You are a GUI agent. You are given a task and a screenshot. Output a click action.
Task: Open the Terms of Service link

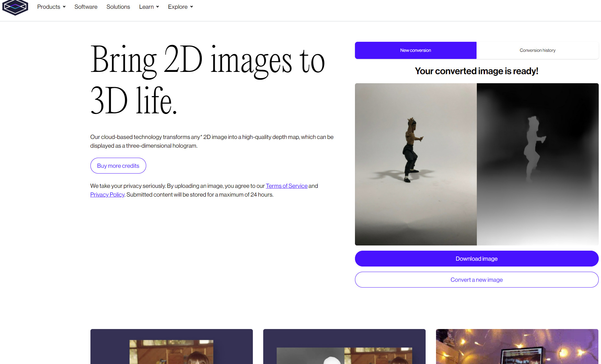(286, 186)
